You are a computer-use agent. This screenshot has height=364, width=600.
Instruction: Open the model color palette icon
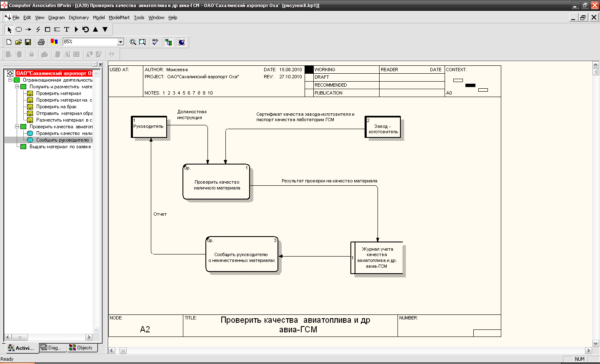(x=54, y=42)
